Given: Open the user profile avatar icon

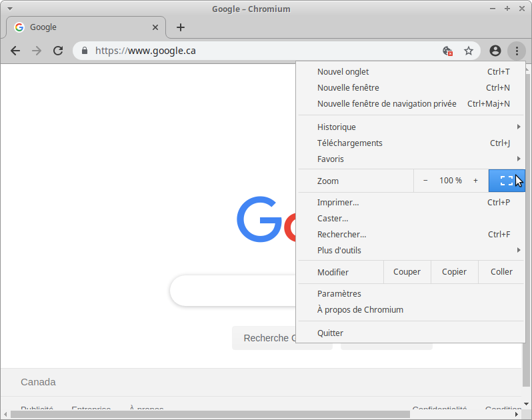Looking at the screenshot, I should 495,51.
